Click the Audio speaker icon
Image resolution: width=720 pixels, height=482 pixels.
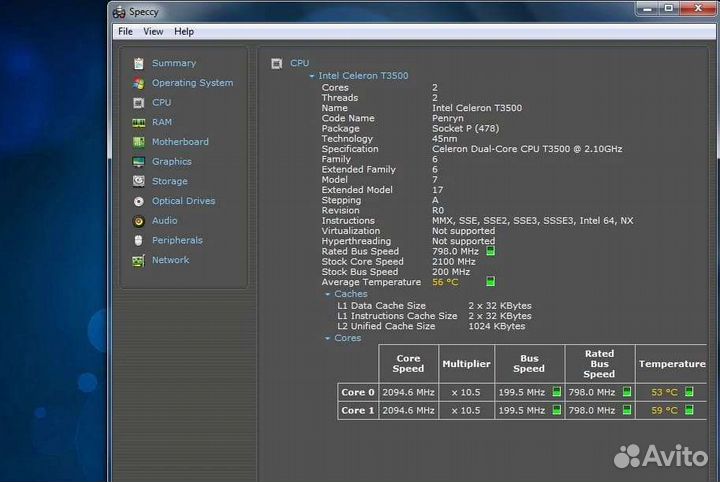pos(139,221)
